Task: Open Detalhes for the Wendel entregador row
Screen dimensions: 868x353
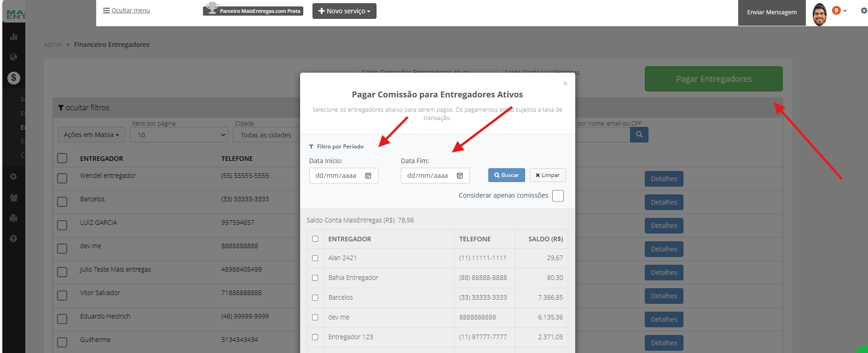Action: [x=664, y=179]
